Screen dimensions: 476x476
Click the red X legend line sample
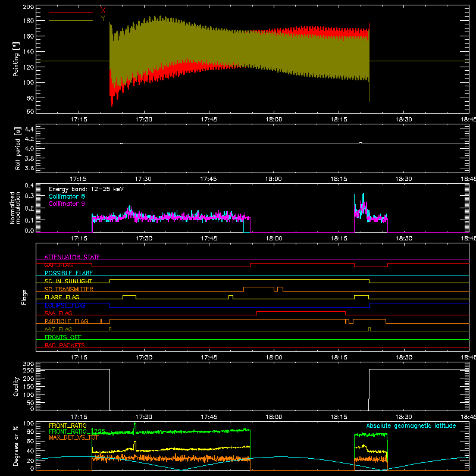coord(71,12)
